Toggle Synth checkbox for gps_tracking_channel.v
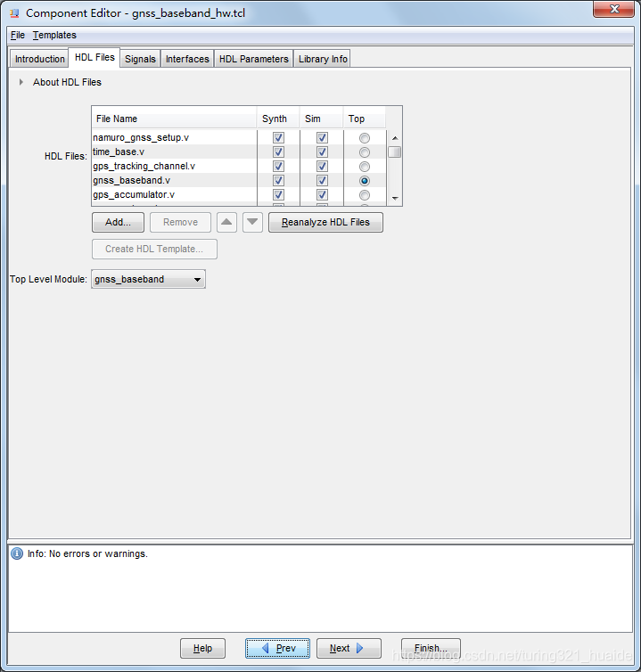 (x=278, y=167)
